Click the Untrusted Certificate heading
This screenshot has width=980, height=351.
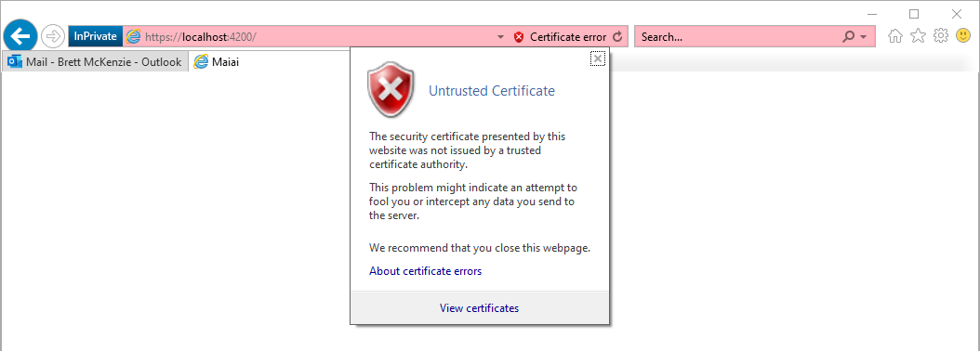pyautogui.click(x=492, y=91)
